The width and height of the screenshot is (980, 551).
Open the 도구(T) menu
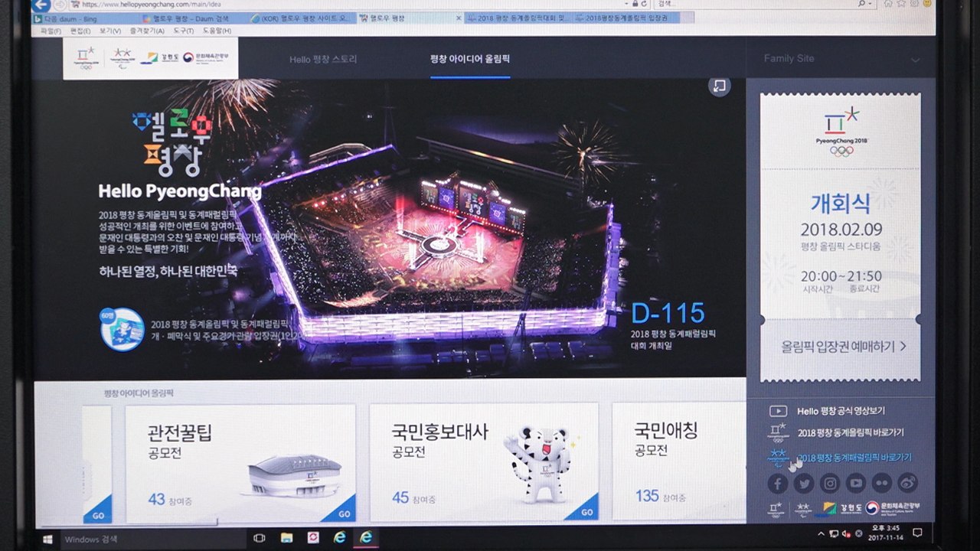[x=183, y=31]
